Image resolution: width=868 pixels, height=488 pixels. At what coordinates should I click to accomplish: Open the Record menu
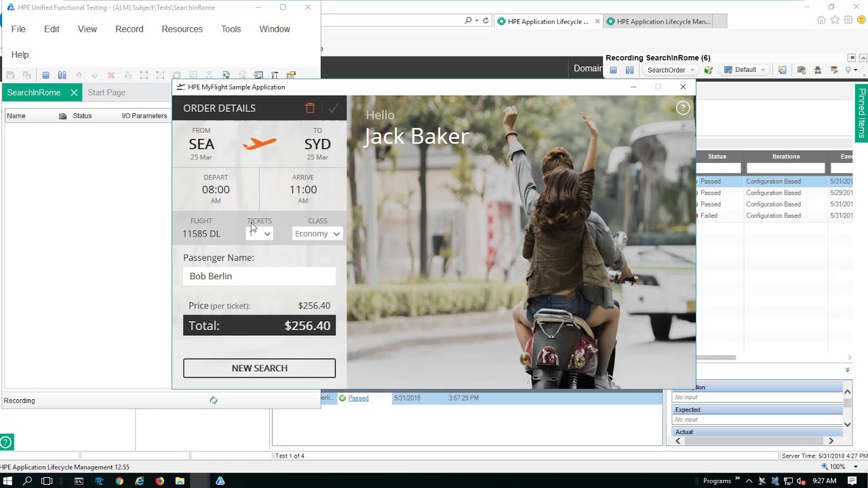tap(130, 29)
